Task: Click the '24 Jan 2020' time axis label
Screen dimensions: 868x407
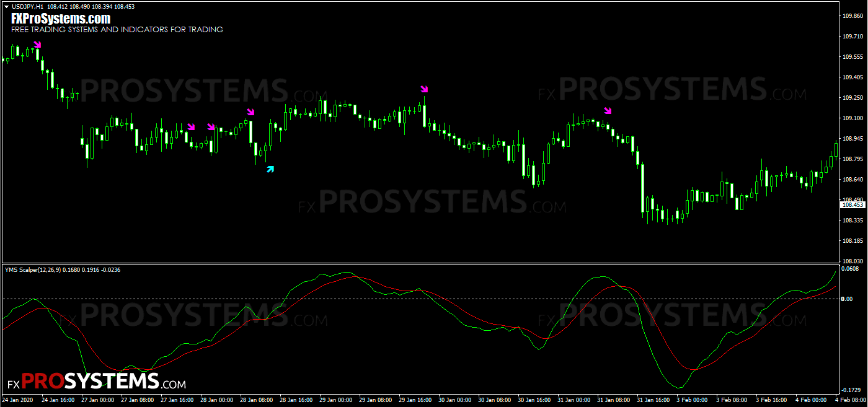Action: pos(18,400)
